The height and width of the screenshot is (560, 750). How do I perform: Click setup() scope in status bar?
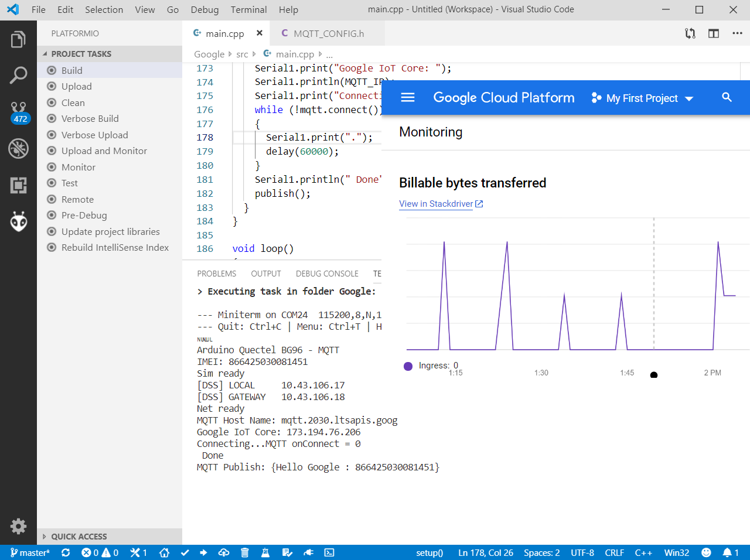[429, 552]
